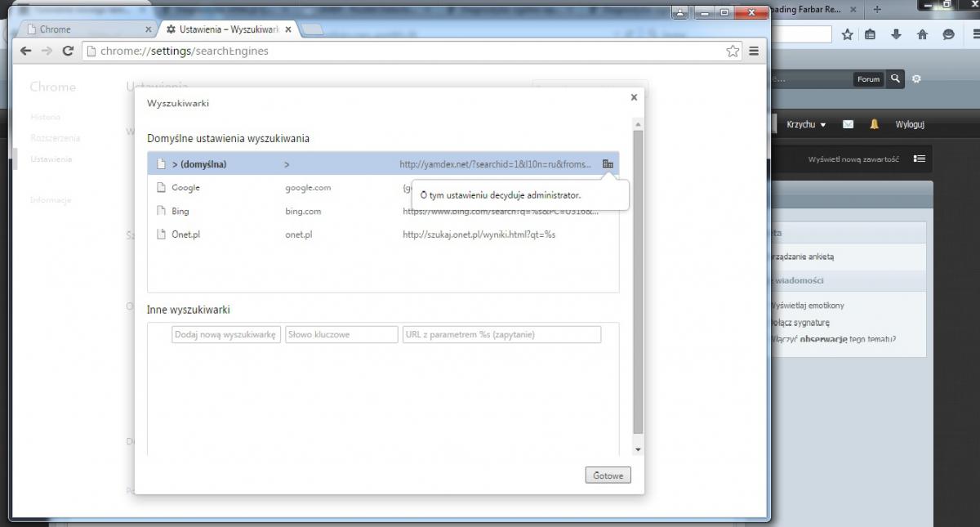Click the bing.com keyword cell

point(303,211)
